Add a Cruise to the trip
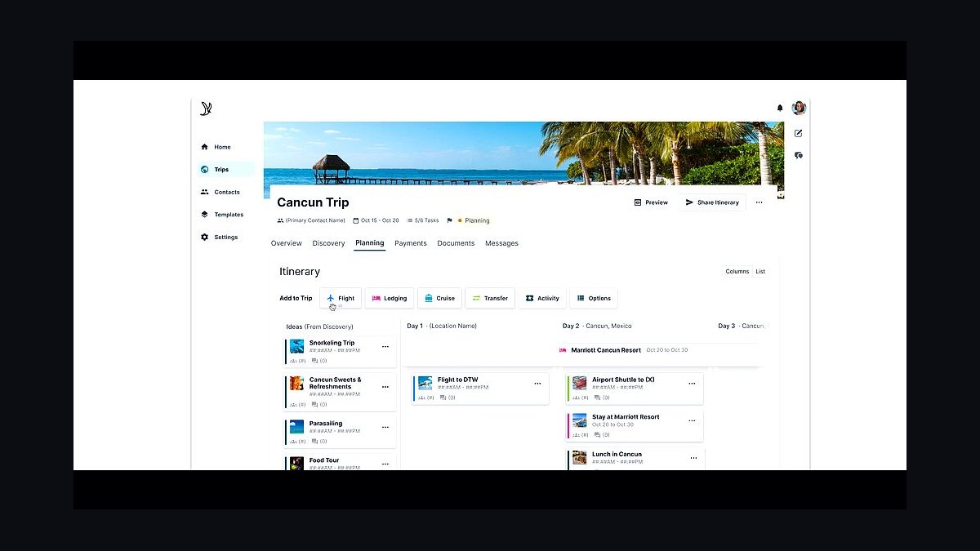 [x=439, y=298]
